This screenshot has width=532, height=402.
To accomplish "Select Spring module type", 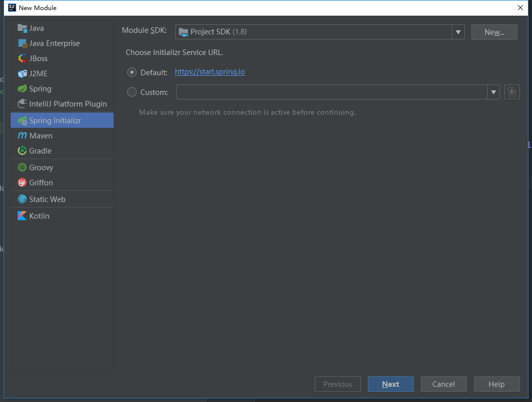I will (62, 88).
